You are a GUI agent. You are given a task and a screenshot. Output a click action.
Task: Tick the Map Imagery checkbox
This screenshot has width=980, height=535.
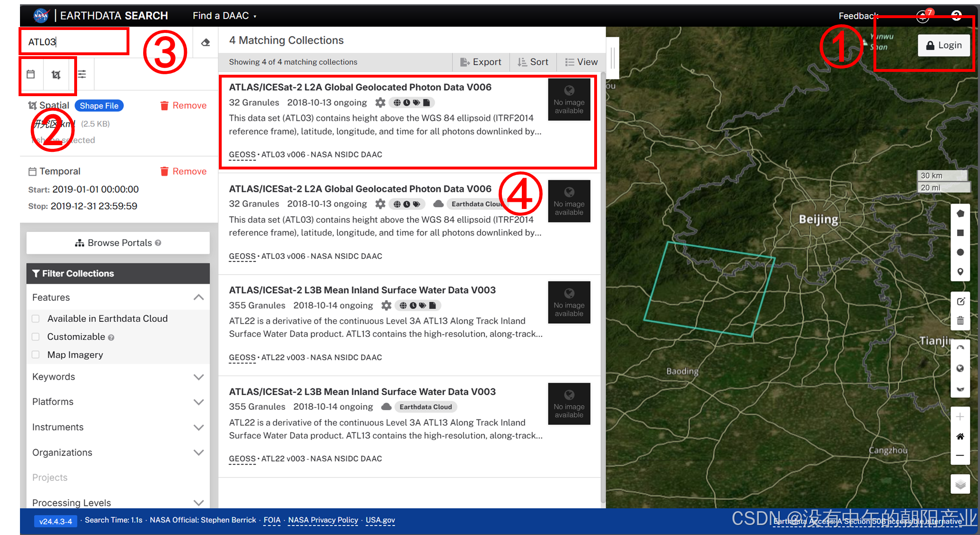pos(36,355)
